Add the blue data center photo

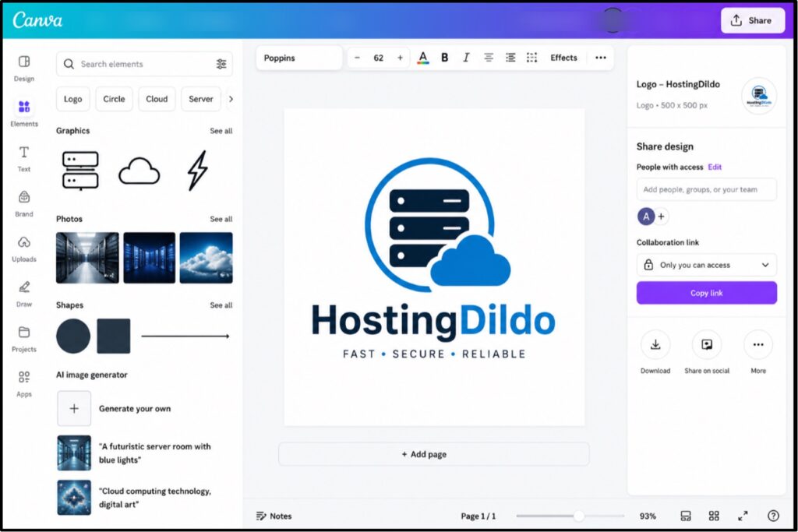click(x=149, y=258)
